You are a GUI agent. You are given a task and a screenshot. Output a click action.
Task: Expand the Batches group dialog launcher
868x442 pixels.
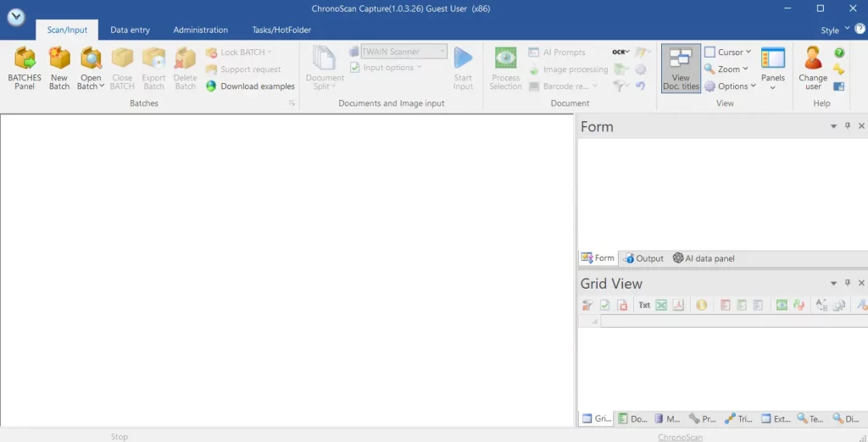(x=292, y=103)
